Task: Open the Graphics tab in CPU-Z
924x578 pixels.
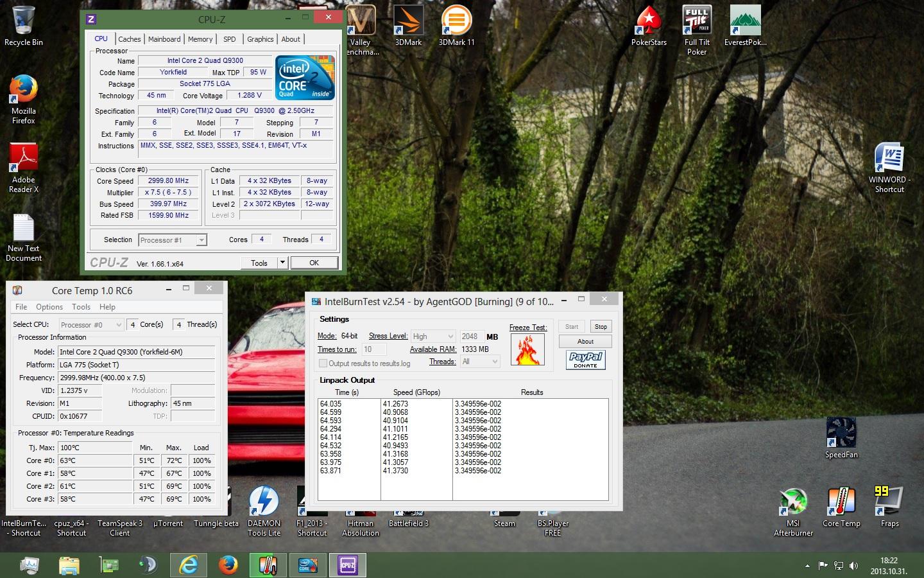Action: pyautogui.click(x=260, y=39)
